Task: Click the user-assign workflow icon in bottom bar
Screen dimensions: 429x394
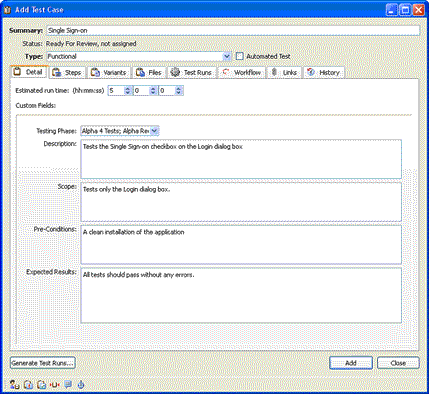Action: click(x=15, y=385)
